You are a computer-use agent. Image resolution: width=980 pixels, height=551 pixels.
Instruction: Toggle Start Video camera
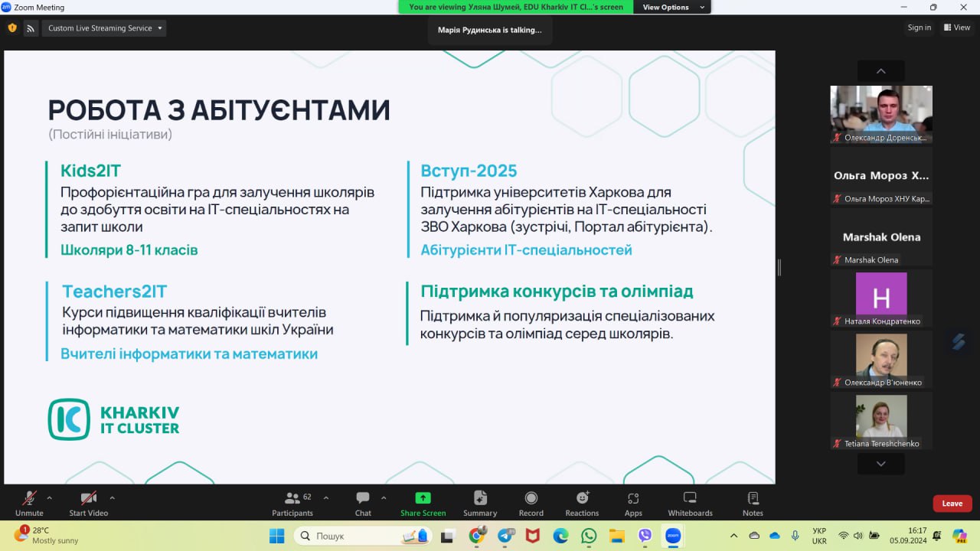[x=89, y=498]
